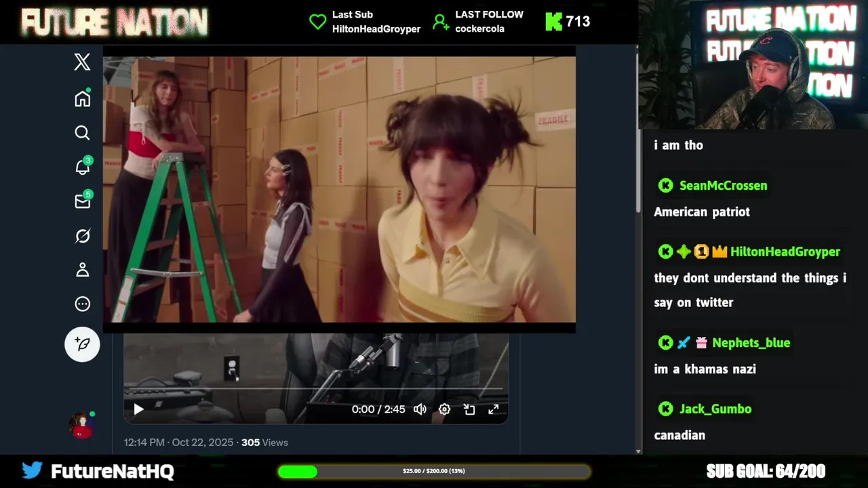The image size is (868, 488).
Task: Open Messages envelope with badge 5
Action: coord(82,201)
